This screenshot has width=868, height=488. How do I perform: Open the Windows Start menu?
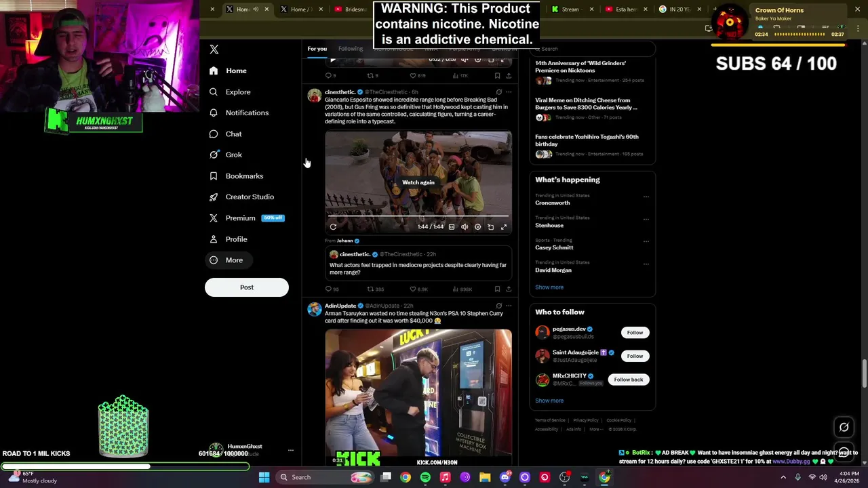click(264, 477)
